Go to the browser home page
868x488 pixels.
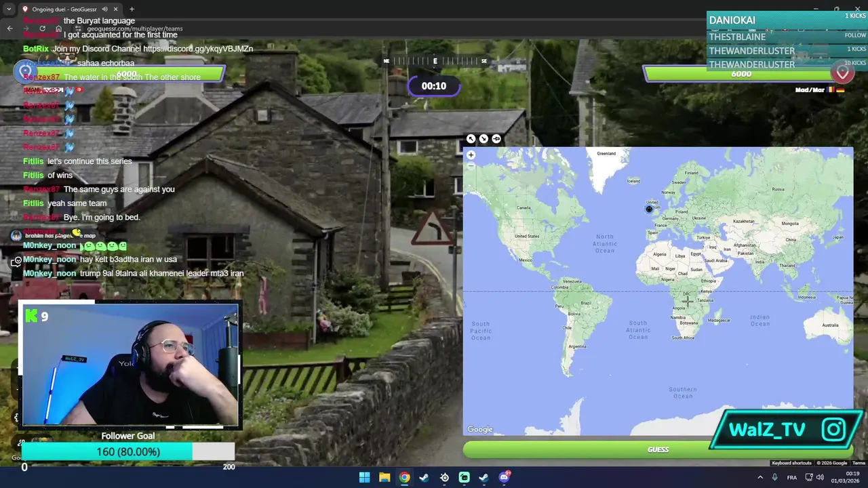(58, 28)
